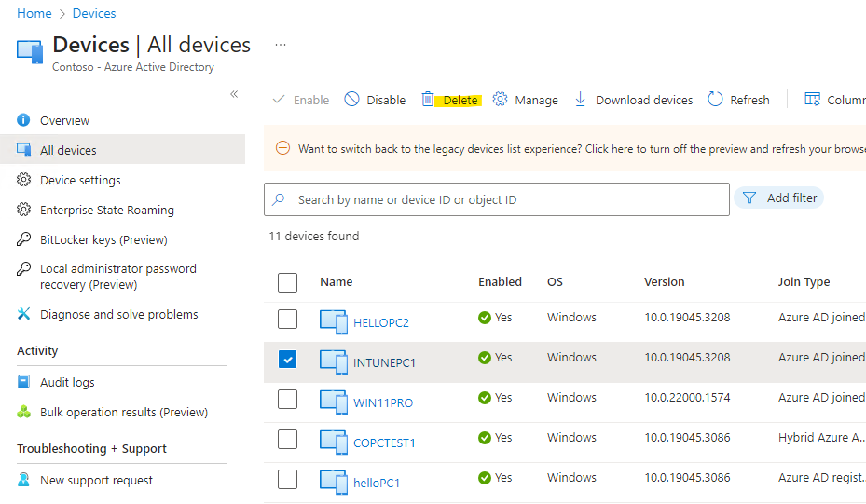Open the WIN11PRO device link
The height and width of the screenshot is (504, 866).
click(x=383, y=403)
